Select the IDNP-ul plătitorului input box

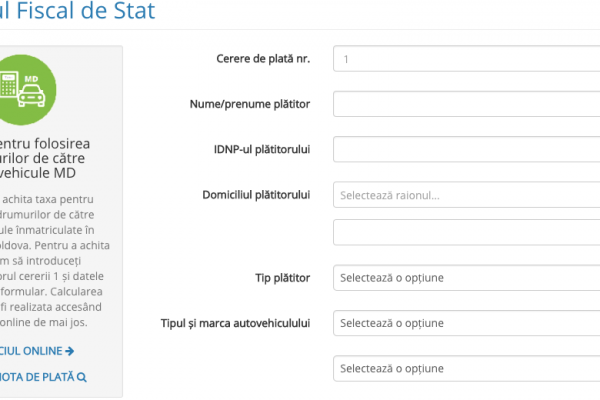pos(466,150)
